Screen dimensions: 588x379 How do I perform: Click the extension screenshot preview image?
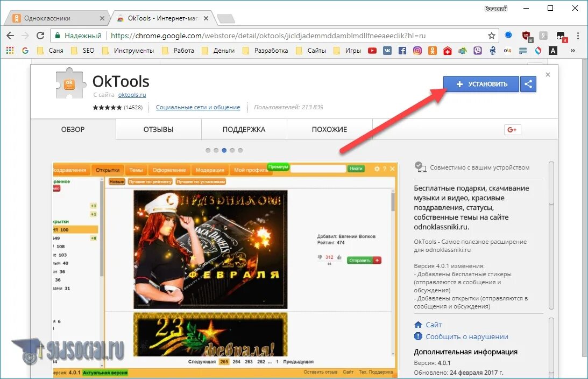225,270
